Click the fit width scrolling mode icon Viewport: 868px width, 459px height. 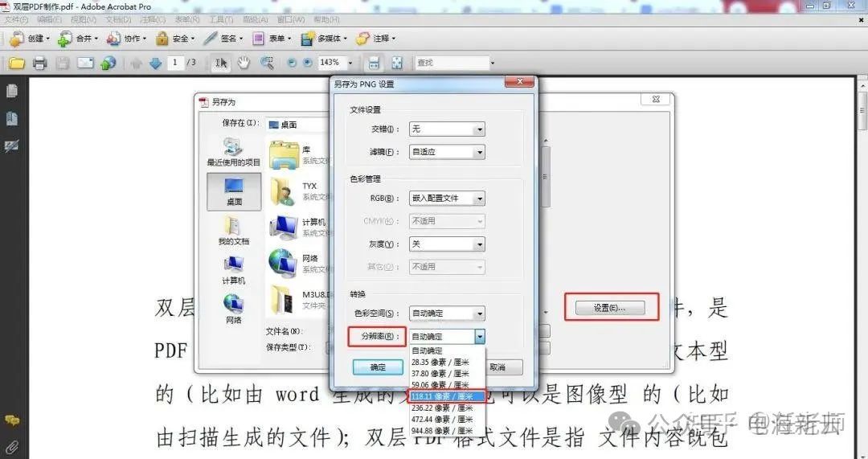[375, 63]
